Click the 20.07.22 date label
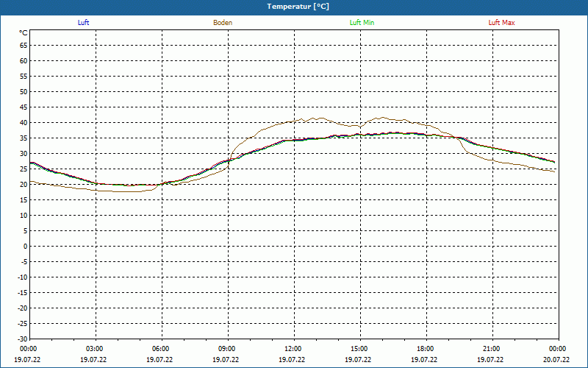The height and width of the screenshot is (368, 588). click(x=556, y=359)
